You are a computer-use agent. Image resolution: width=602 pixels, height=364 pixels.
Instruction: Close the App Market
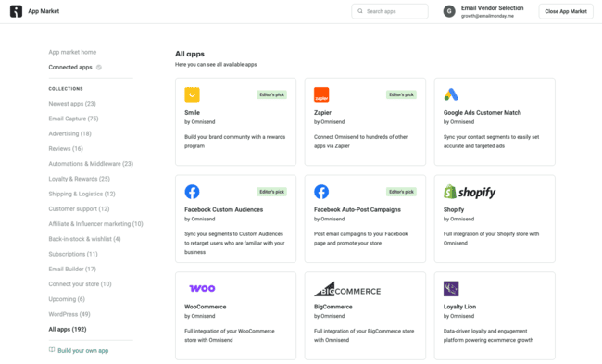[x=566, y=11]
